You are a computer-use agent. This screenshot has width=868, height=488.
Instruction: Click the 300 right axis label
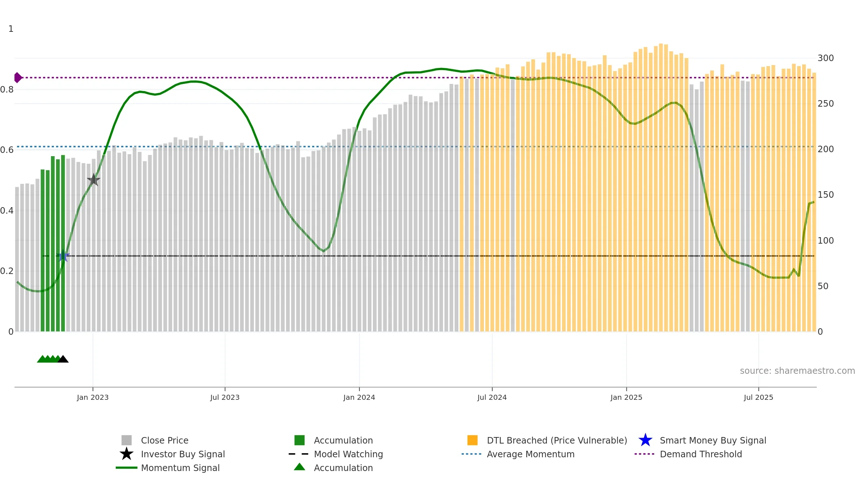[826, 58]
